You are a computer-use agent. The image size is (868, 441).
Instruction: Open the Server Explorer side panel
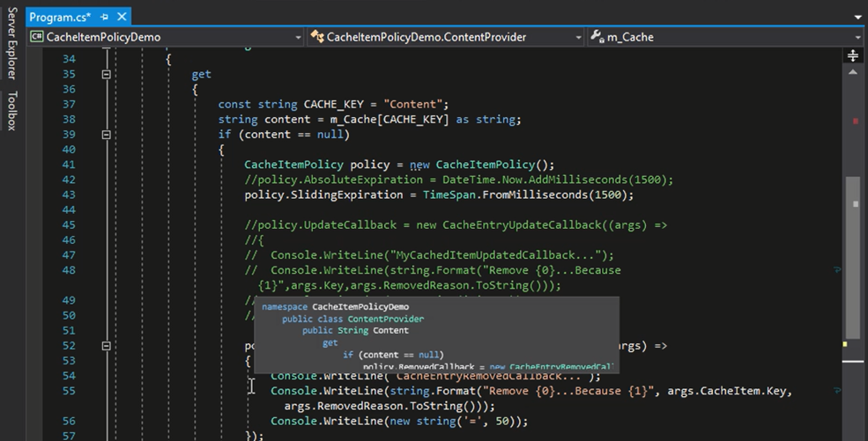point(11,43)
